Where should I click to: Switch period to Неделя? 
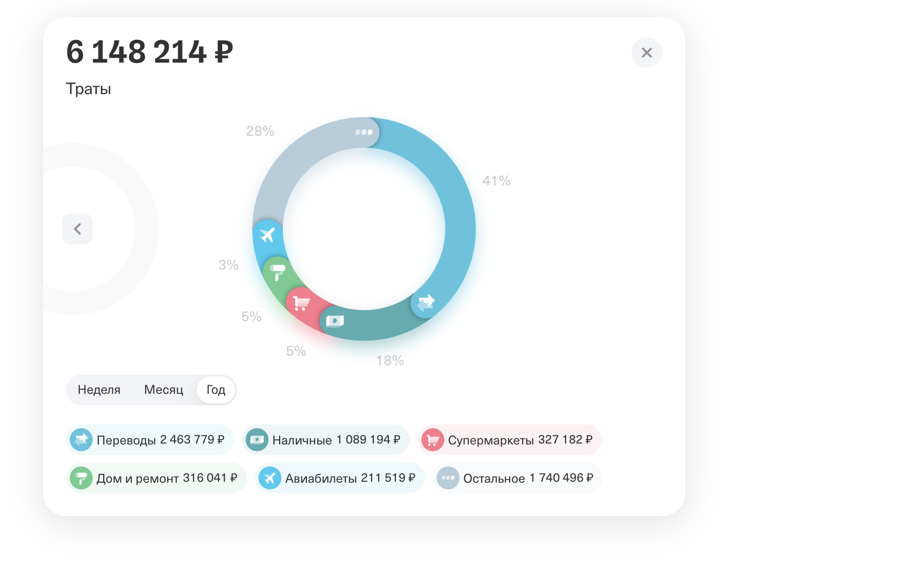(x=99, y=390)
